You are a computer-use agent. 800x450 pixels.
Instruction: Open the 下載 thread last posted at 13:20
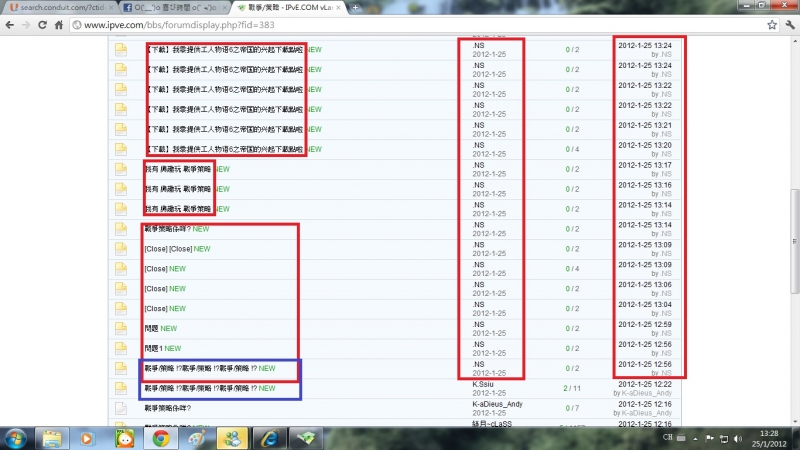(224, 149)
